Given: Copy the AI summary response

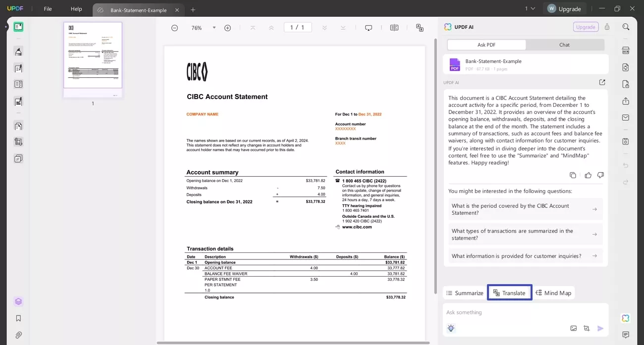Looking at the screenshot, I should (573, 175).
